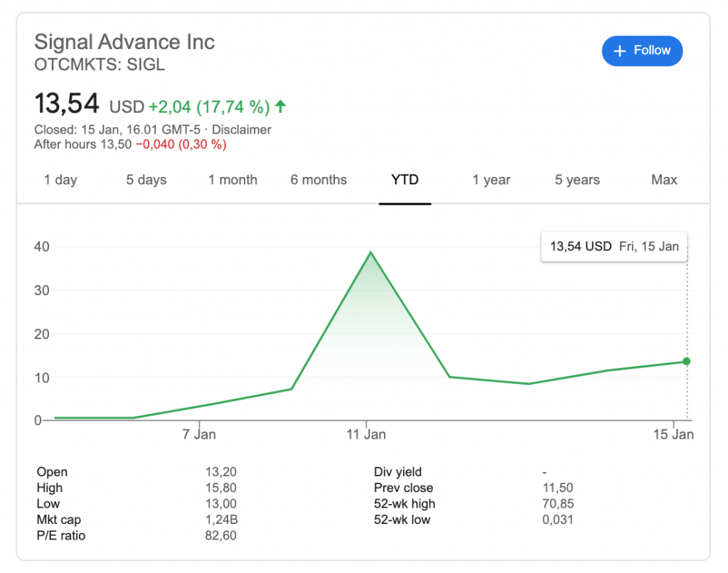Open the 5 years chart range
This screenshot has width=728, height=573.
577,180
